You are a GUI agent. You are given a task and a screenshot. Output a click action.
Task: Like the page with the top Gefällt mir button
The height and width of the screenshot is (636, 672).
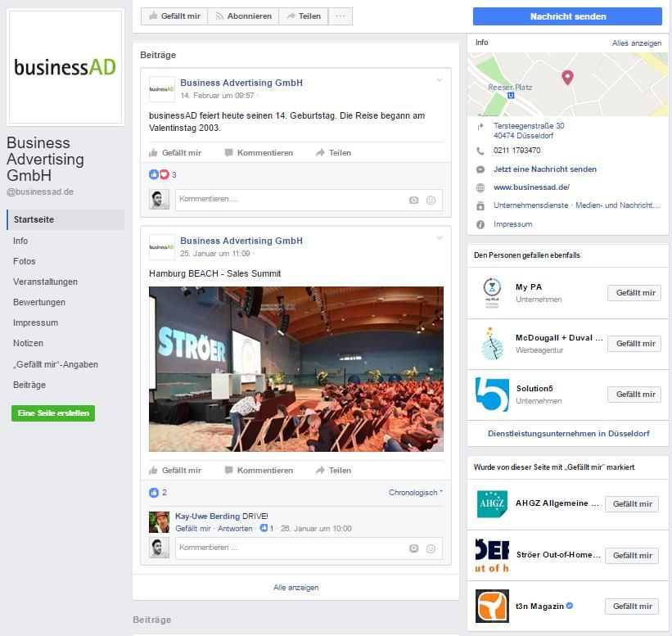click(x=174, y=16)
